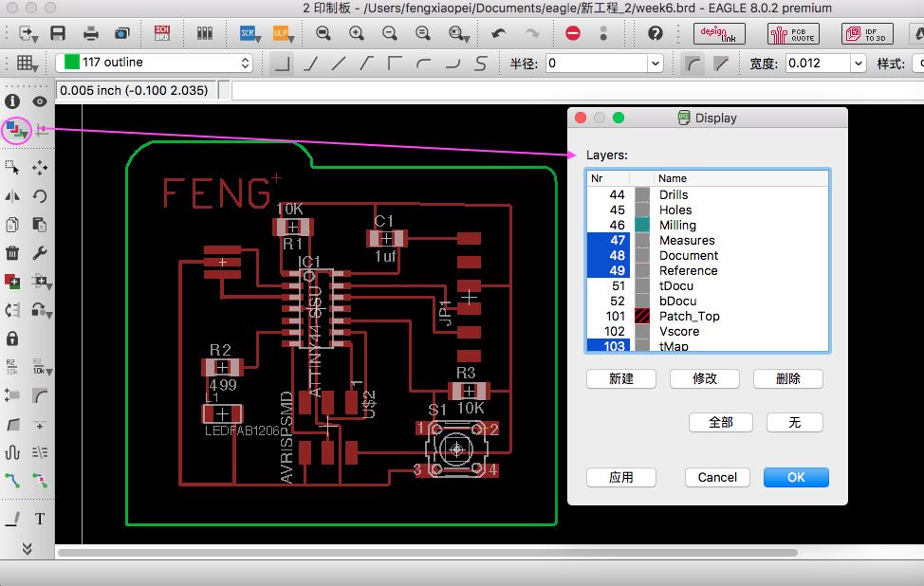Enable round miter style
924x586 pixels.
point(693,63)
